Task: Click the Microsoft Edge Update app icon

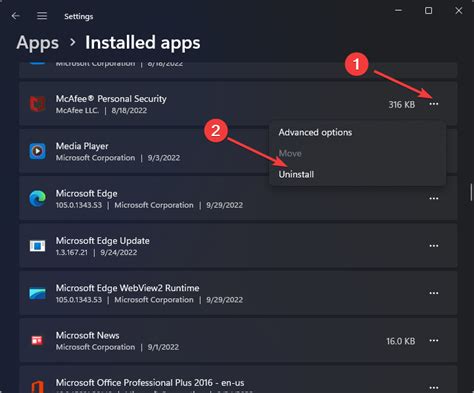Action: click(x=37, y=246)
